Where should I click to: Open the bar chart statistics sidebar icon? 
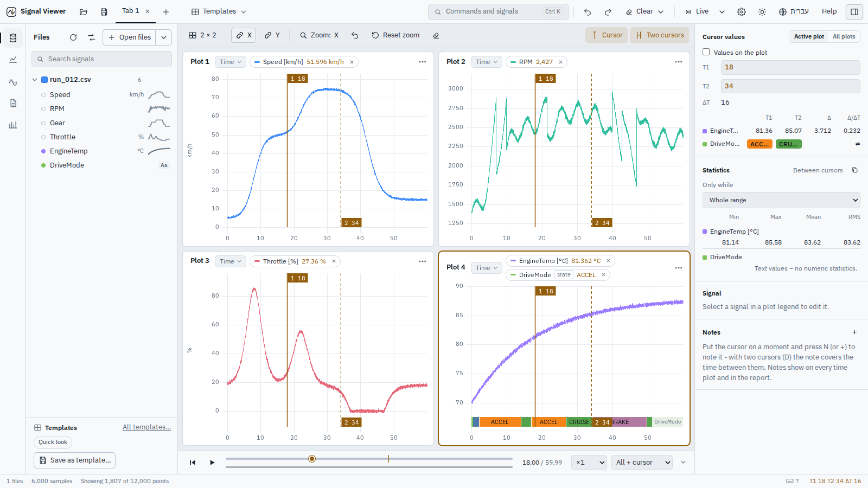pos(13,125)
